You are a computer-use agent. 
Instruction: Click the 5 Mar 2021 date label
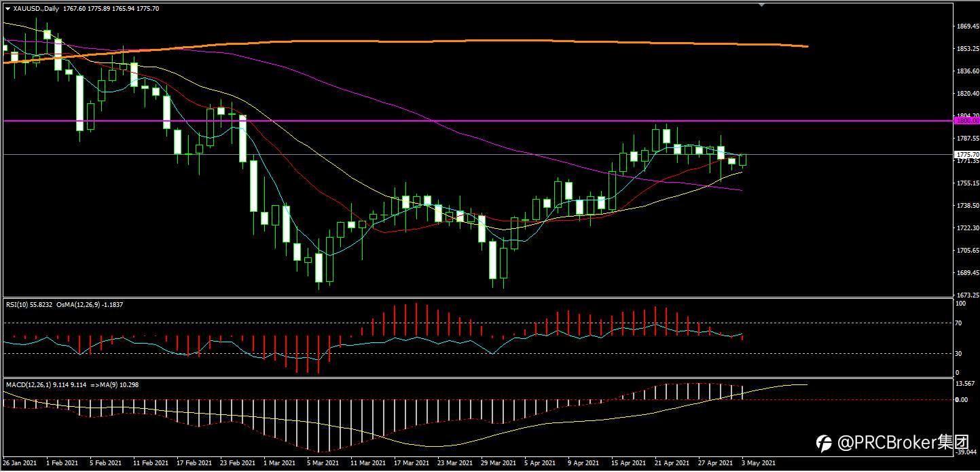323,462
